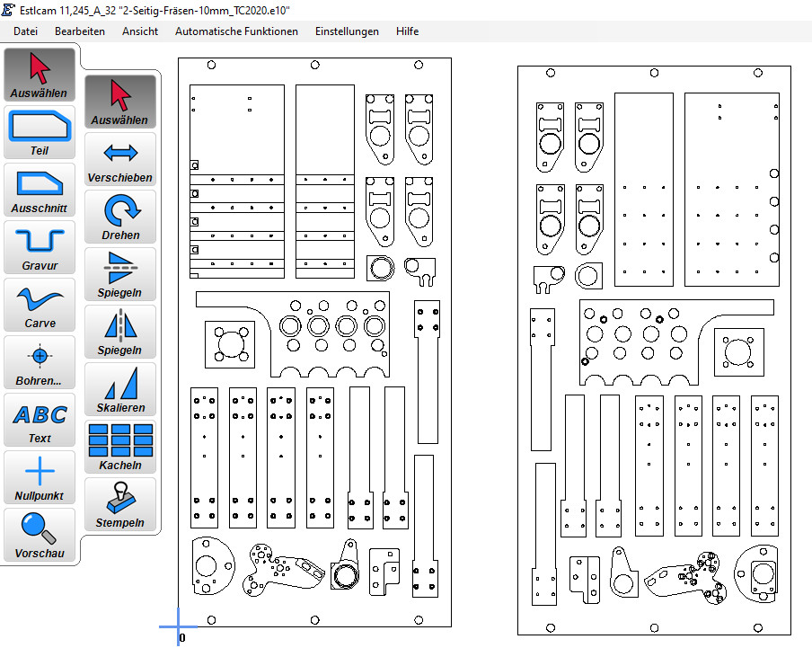The width and height of the screenshot is (812, 648).
Task: Pick the Carve tool
Action: point(40,305)
